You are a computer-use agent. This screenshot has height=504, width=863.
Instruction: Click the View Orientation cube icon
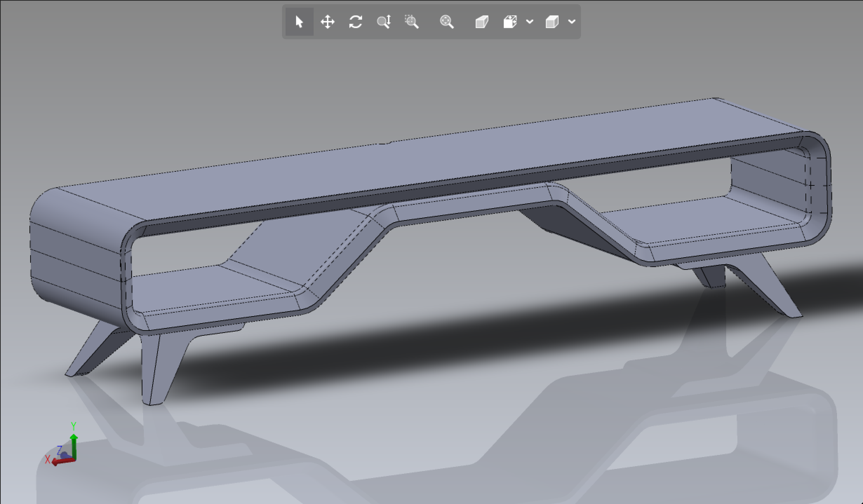(510, 22)
